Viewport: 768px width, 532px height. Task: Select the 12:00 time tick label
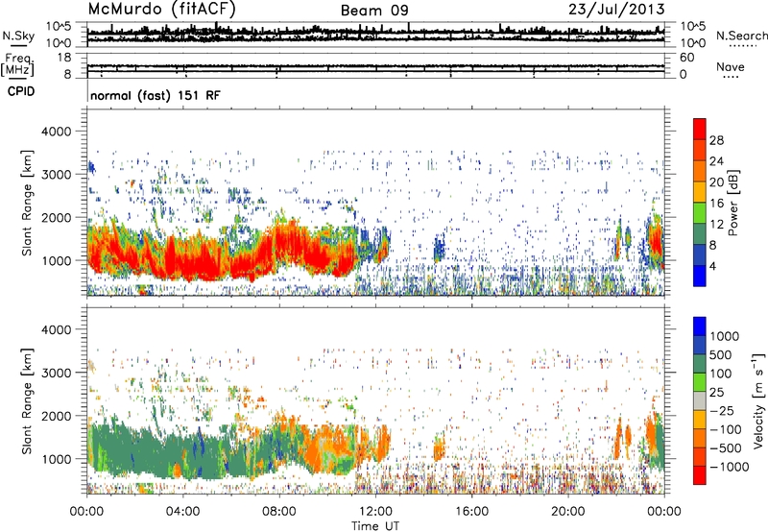point(375,512)
